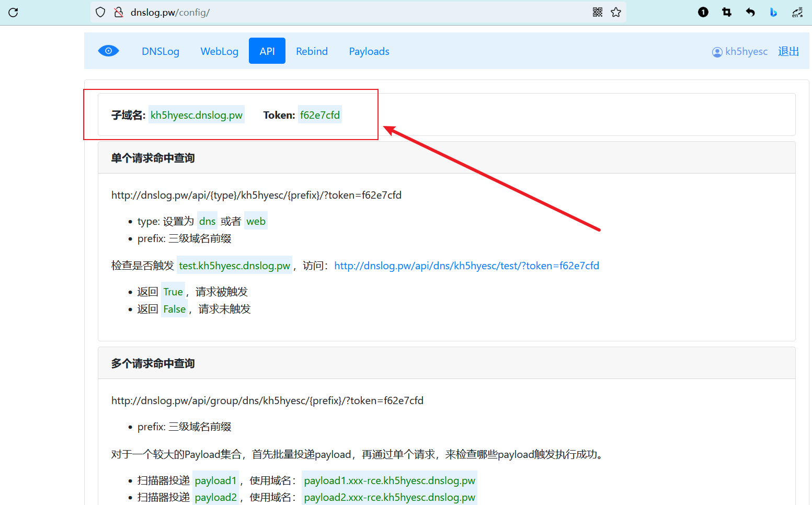Screen dimensions: 812x505
Task: Click the blue eye logo in navbar
Action: pyautogui.click(x=108, y=51)
